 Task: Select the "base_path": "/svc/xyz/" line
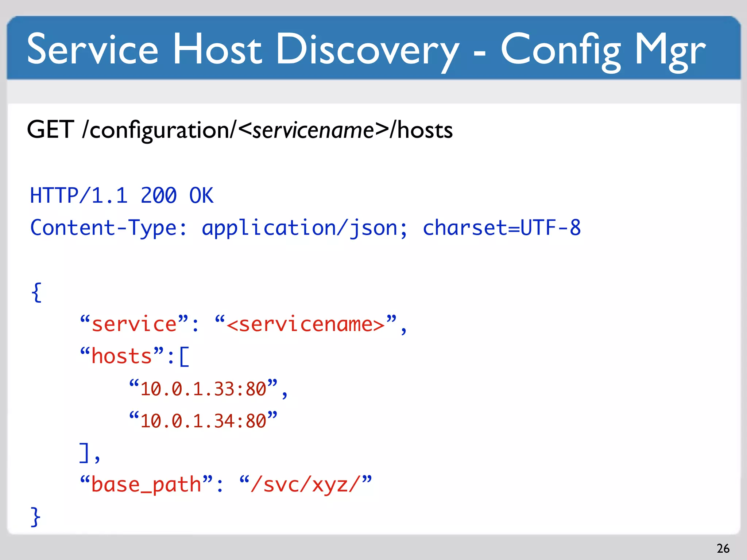pyautogui.click(x=226, y=485)
